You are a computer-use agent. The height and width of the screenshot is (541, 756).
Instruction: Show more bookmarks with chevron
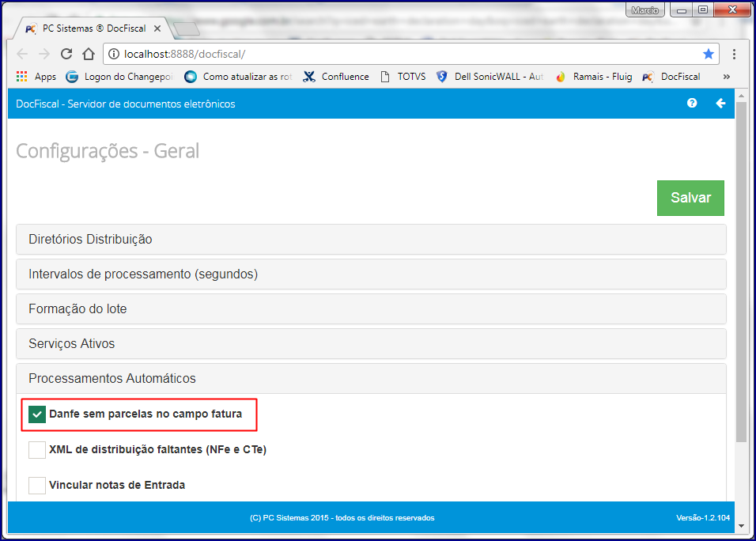pyautogui.click(x=727, y=77)
